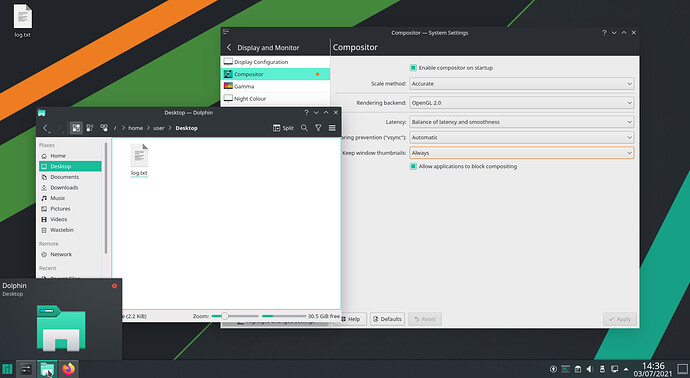The width and height of the screenshot is (690, 378).
Task: Open the search icon in Dolphin toolbar
Action: [x=304, y=128]
